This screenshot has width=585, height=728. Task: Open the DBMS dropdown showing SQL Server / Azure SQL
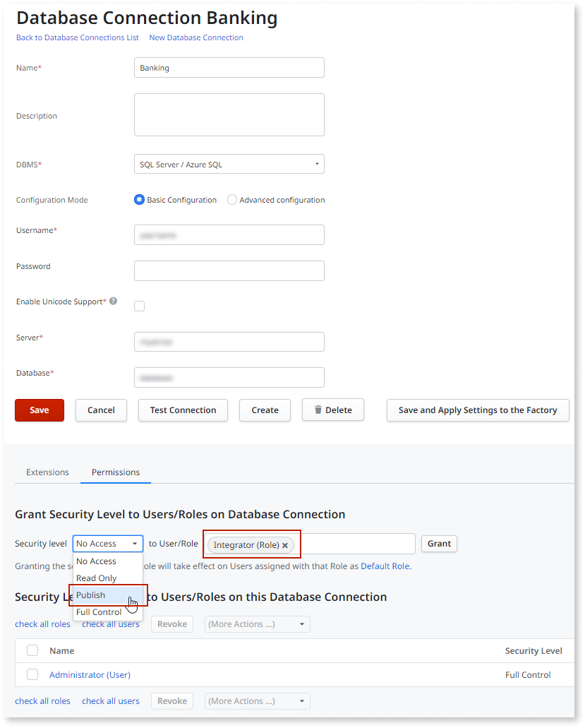(229, 164)
